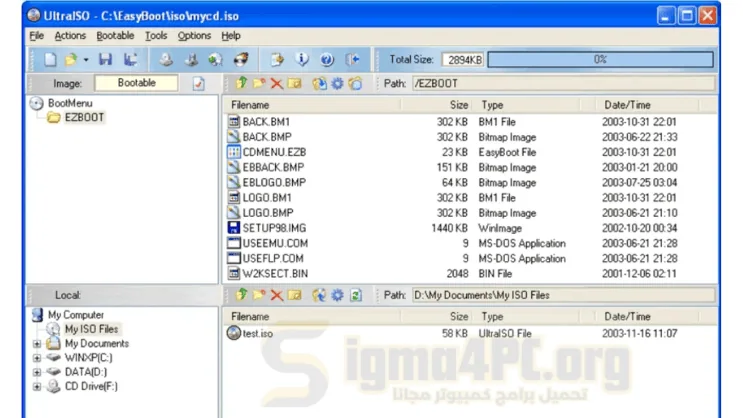Screen dimensions: 743x418
Task: Select the SETUP98.IMG file
Action: (x=274, y=228)
